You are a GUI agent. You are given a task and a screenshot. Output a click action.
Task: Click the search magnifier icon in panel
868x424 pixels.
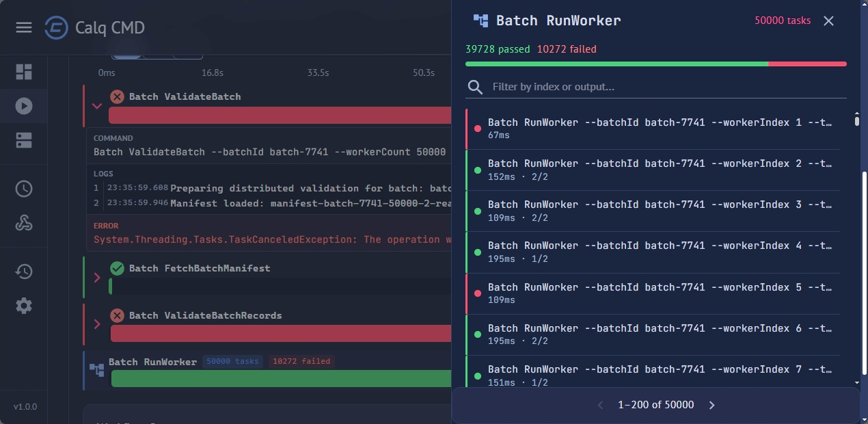475,87
